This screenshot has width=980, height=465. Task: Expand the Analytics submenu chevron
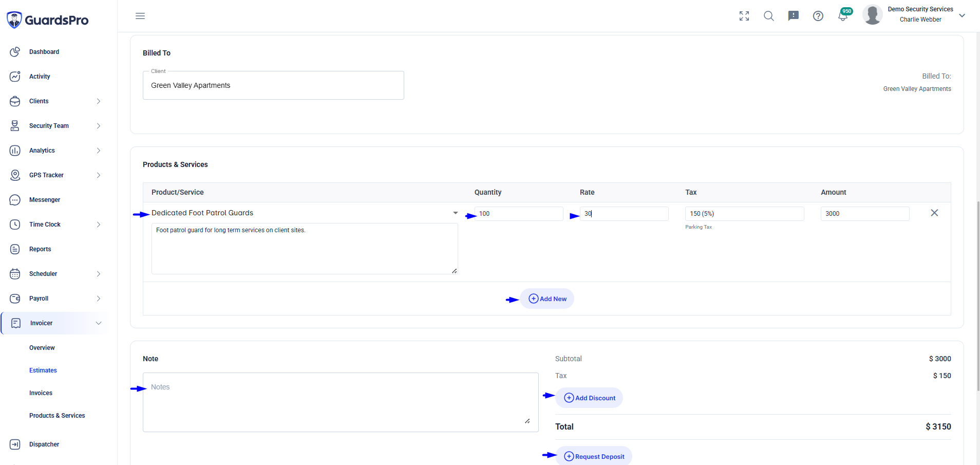pyautogui.click(x=99, y=151)
